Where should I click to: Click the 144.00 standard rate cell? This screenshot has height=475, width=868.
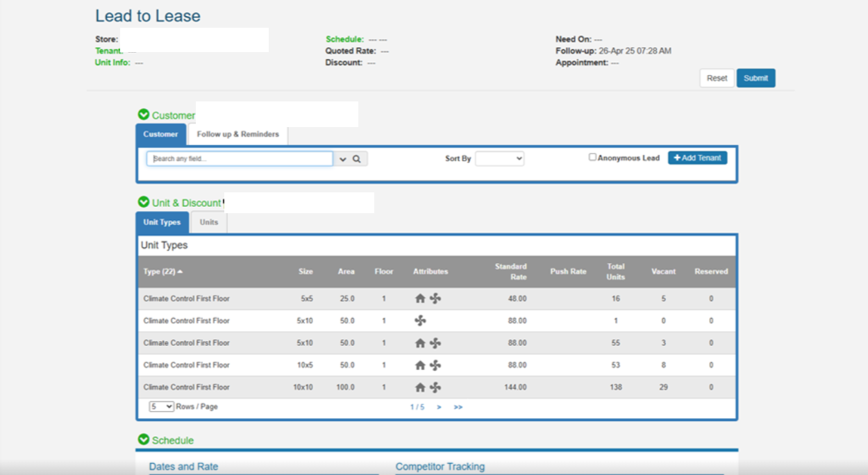point(515,387)
